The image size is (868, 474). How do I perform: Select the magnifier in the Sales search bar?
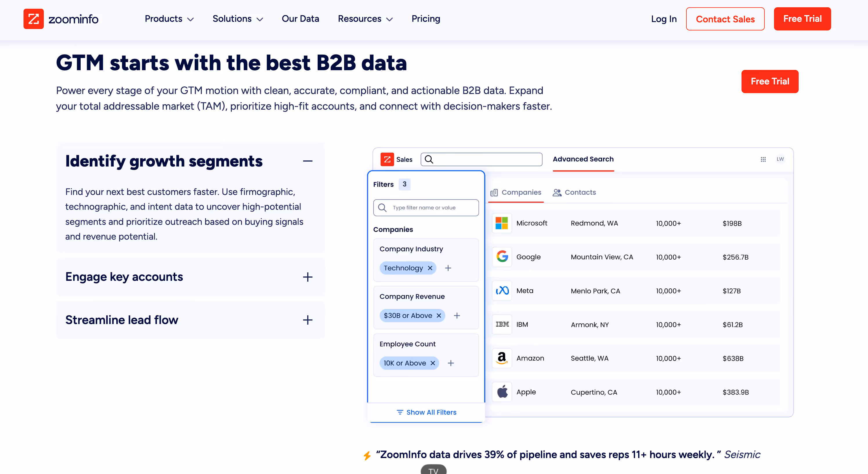point(429,159)
